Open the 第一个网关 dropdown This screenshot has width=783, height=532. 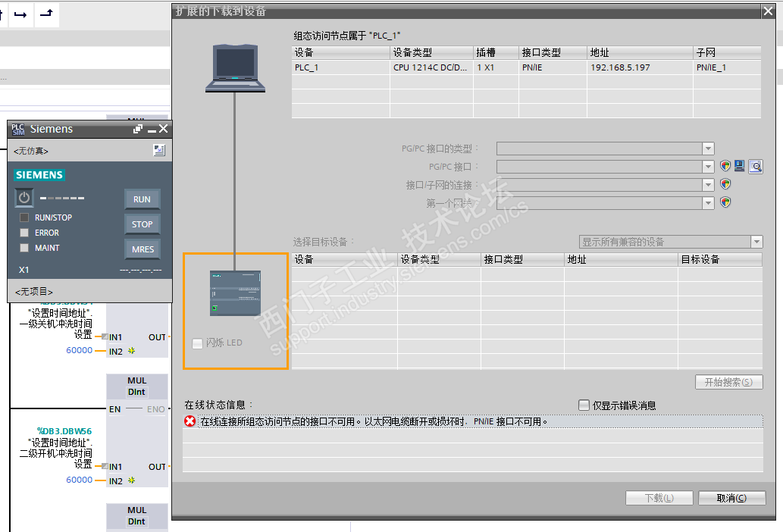click(x=708, y=202)
